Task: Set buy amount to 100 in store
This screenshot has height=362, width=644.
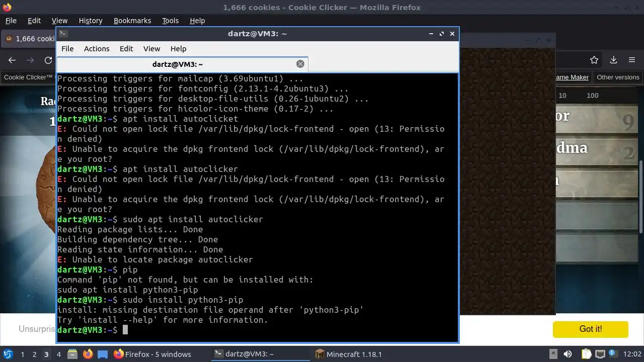Action: coord(593,96)
